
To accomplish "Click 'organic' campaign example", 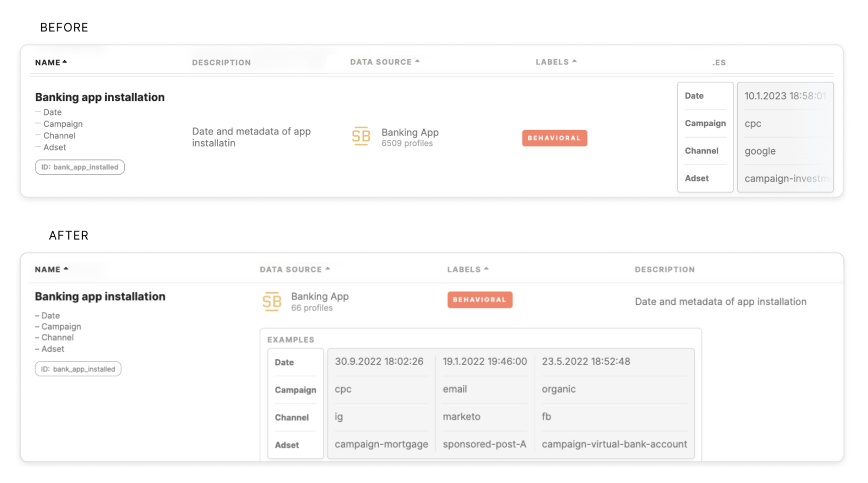I will tap(559, 389).
